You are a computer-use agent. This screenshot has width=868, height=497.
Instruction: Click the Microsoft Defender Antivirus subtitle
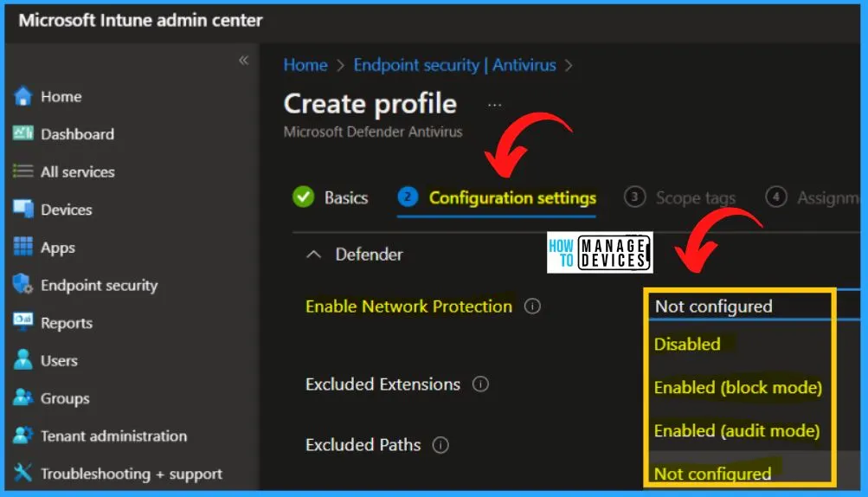[x=372, y=132]
